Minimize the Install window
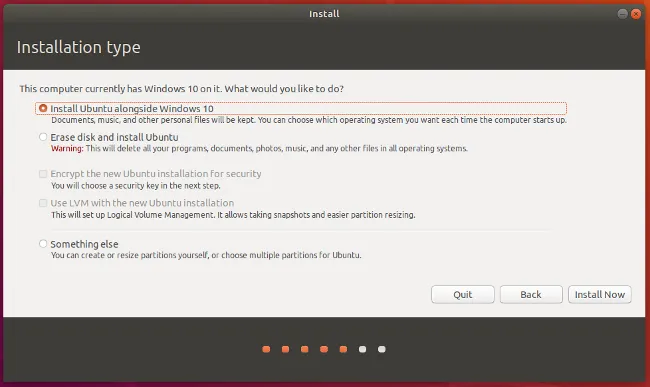650x387 pixels. [x=622, y=14]
